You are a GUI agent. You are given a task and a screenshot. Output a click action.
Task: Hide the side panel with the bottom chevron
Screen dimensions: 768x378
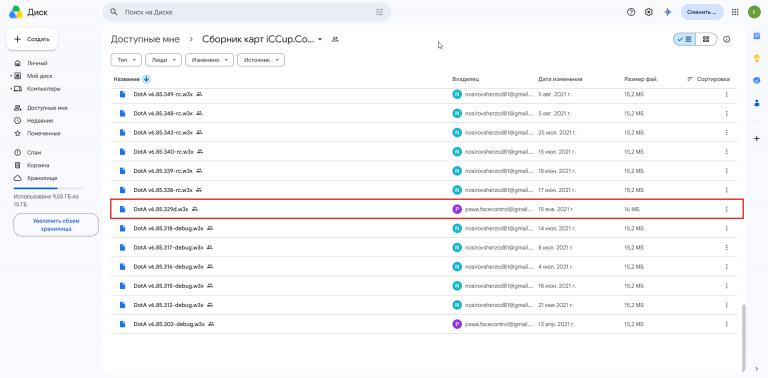click(757, 369)
